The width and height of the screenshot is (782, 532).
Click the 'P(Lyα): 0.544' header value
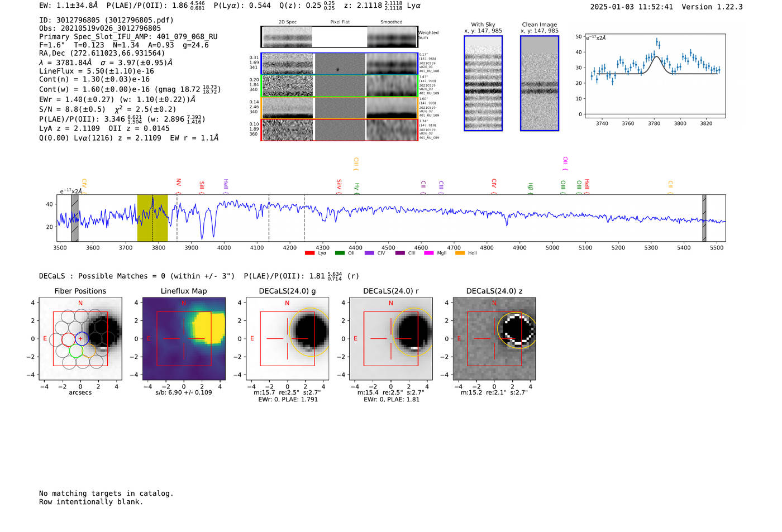coord(242,6)
